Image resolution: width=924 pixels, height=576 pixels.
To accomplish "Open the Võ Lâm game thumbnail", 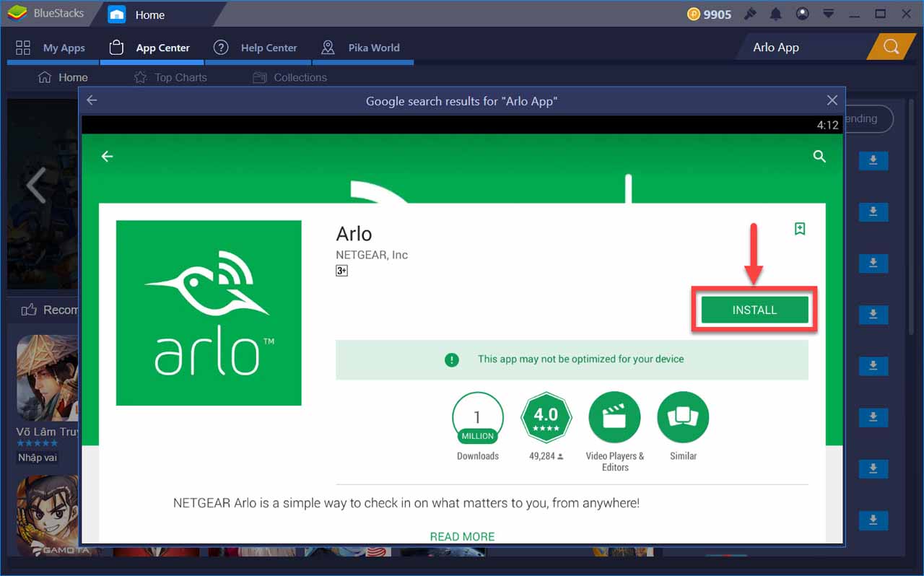I will click(x=48, y=378).
